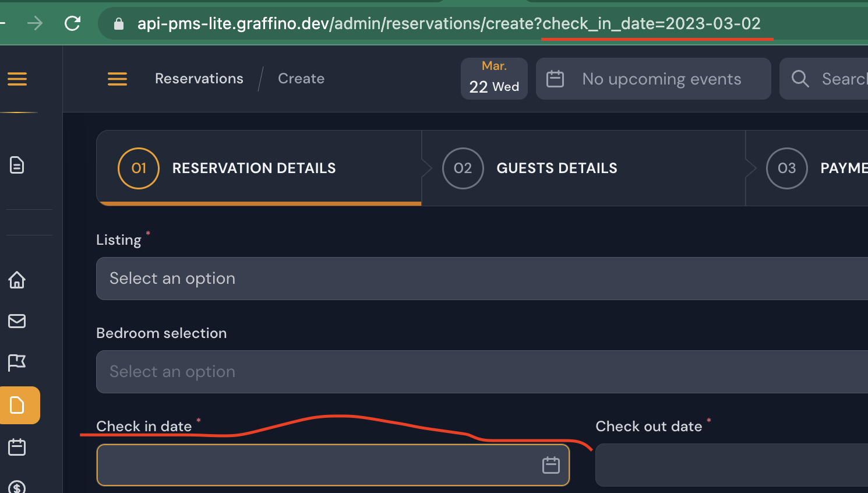The height and width of the screenshot is (493, 868).
Task: Open the mail envelope sidebar icon
Action: click(17, 321)
